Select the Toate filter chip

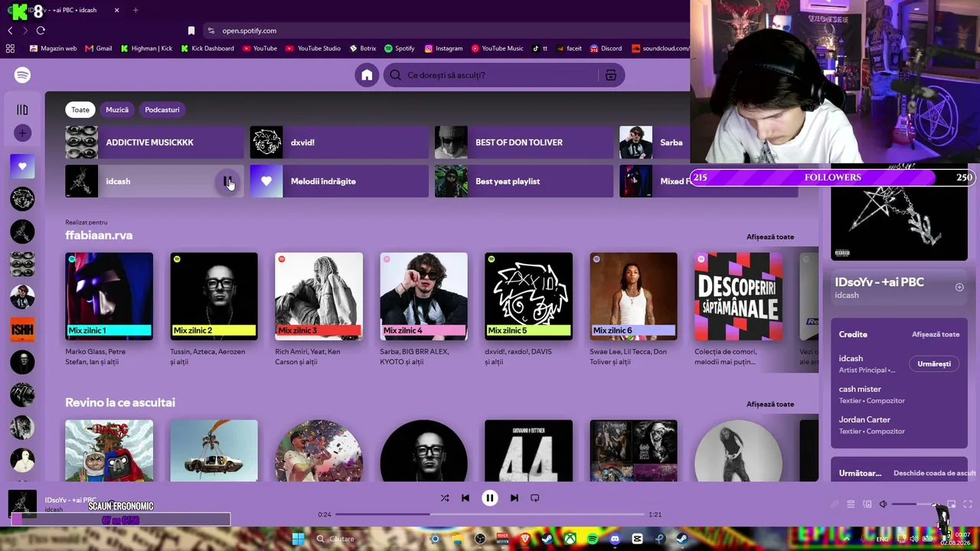click(x=80, y=109)
